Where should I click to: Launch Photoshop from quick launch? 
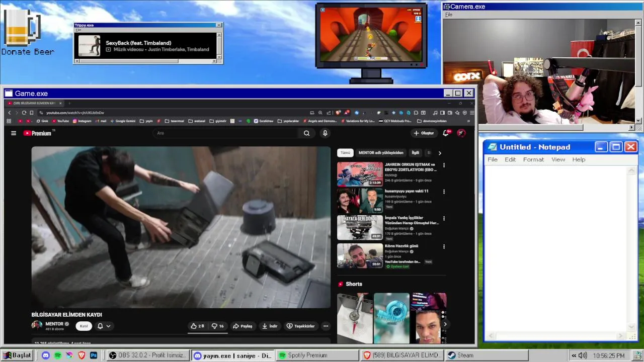click(94, 355)
